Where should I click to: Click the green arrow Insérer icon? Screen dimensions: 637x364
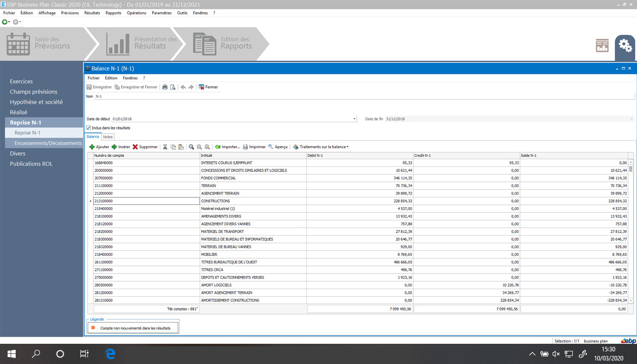114,147
